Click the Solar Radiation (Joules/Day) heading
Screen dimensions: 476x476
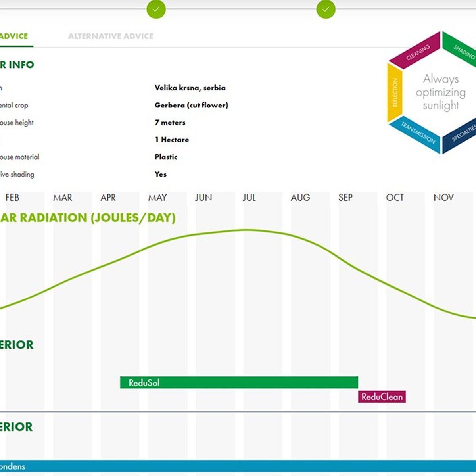pos(88,218)
